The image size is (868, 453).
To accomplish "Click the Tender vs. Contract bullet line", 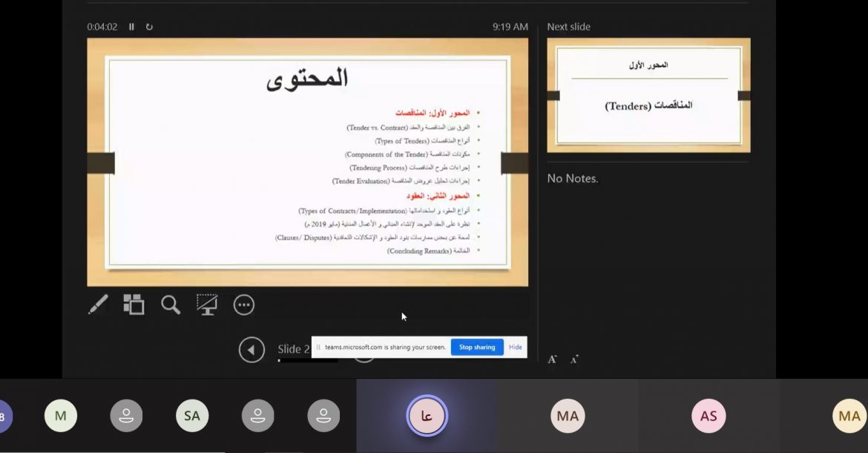I will [408, 128].
